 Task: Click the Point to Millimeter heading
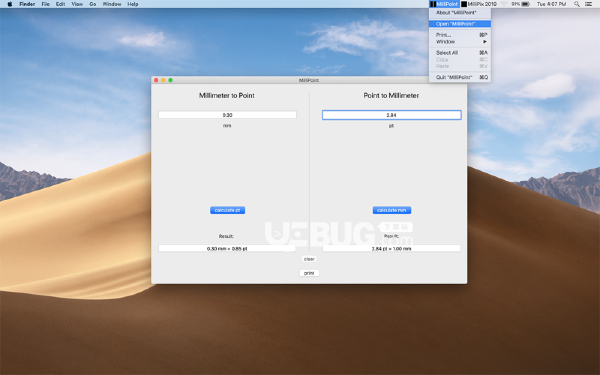click(x=391, y=95)
